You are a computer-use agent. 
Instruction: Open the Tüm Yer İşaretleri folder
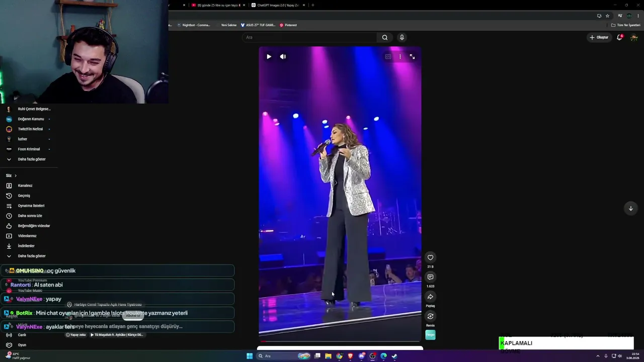point(626,25)
